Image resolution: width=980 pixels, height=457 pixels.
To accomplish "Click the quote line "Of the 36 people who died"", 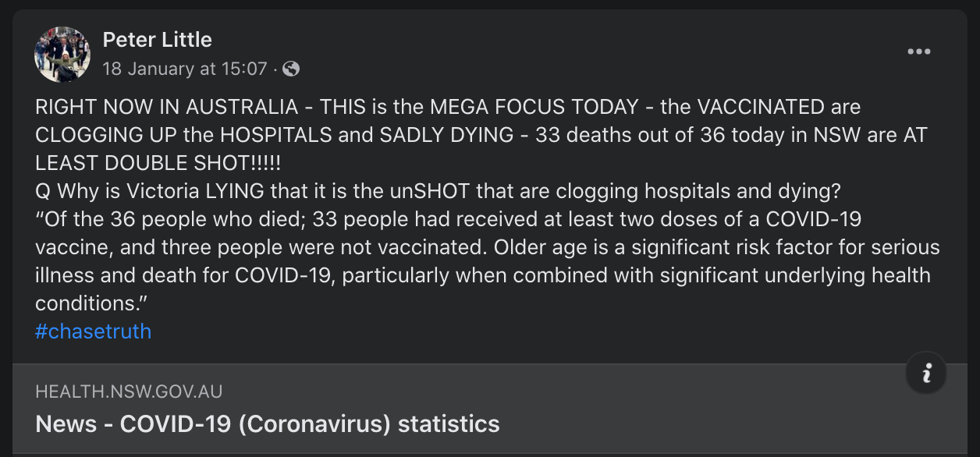I will click(x=447, y=219).
